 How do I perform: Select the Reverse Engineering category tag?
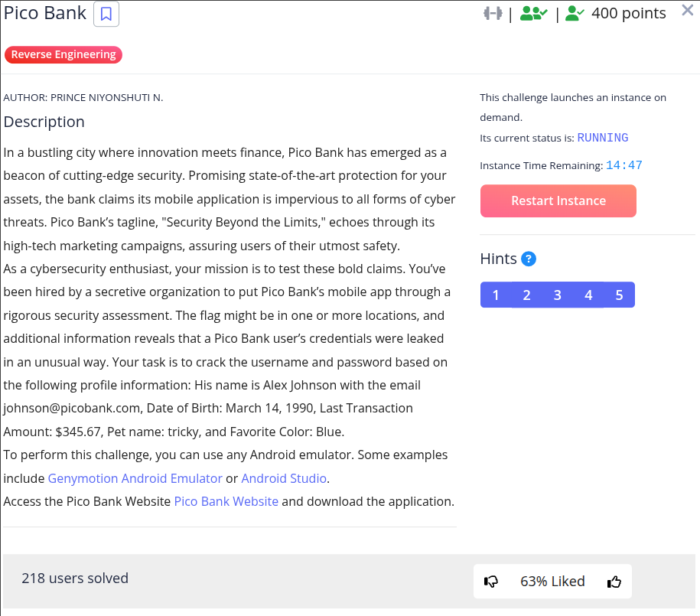[x=63, y=54]
